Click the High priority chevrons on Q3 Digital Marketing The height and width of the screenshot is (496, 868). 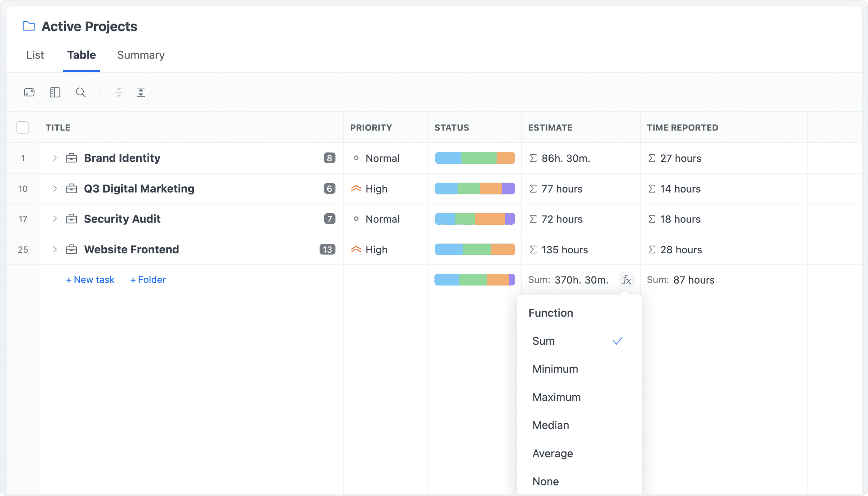[356, 188]
